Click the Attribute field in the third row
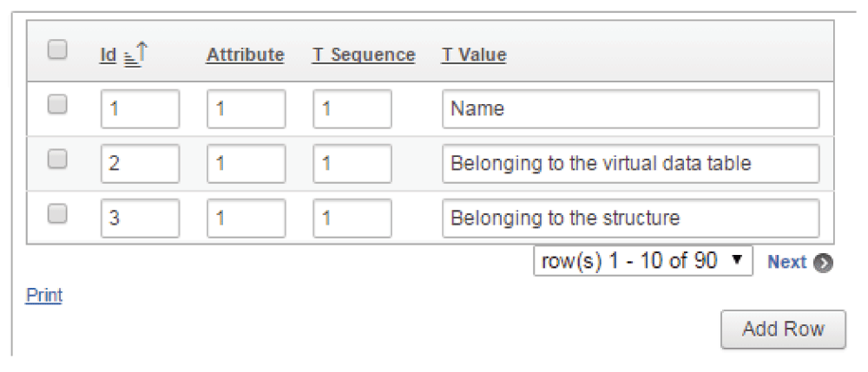The image size is (868, 372). pyautogui.click(x=247, y=219)
